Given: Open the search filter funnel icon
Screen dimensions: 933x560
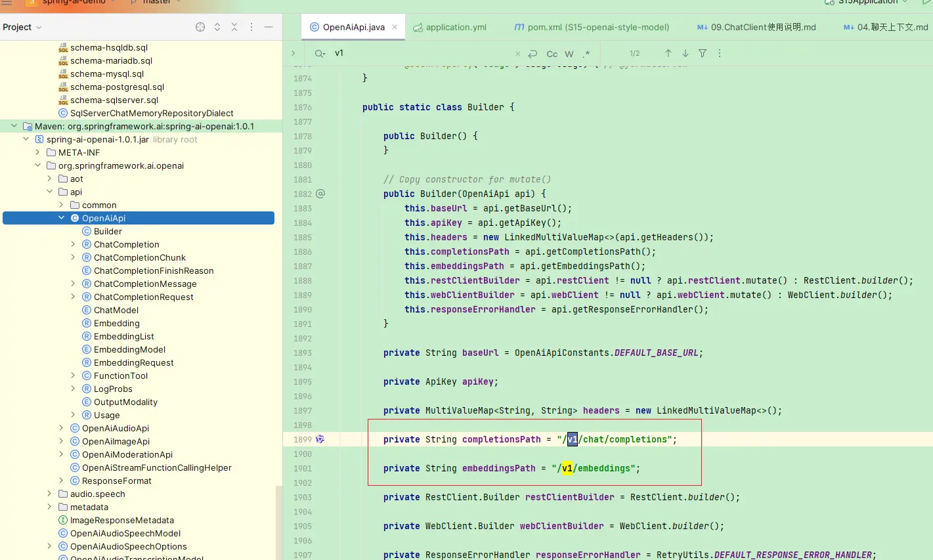Looking at the screenshot, I should (703, 53).
